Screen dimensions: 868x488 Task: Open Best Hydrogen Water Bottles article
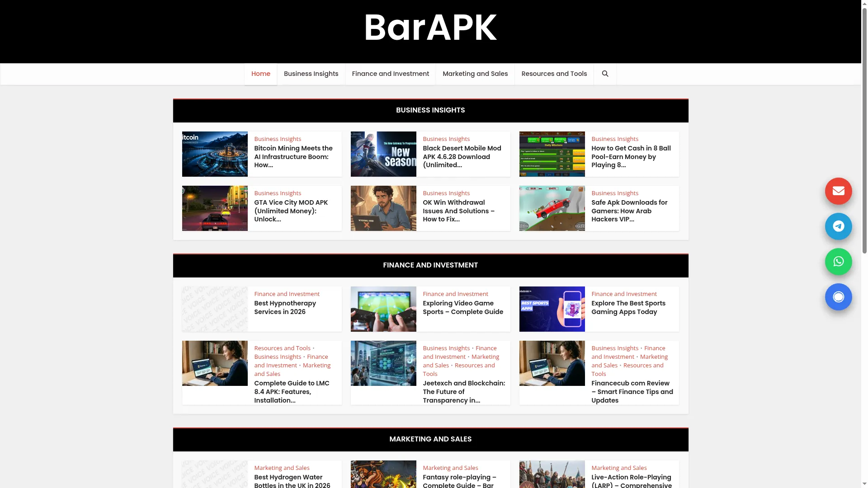tap(292, 481)
